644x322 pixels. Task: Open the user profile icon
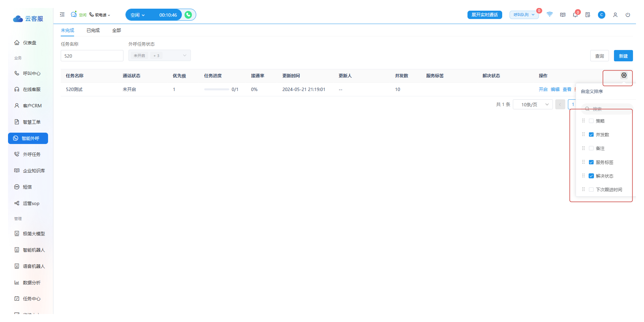tap(615, 15)
